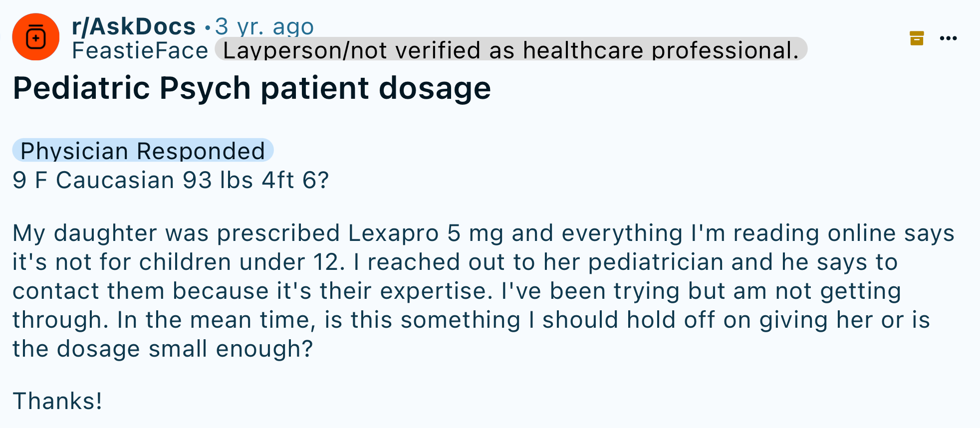980x428 pixels.
Task: Go to the r/AskDocs subreddit link
Action: point(134,26)
